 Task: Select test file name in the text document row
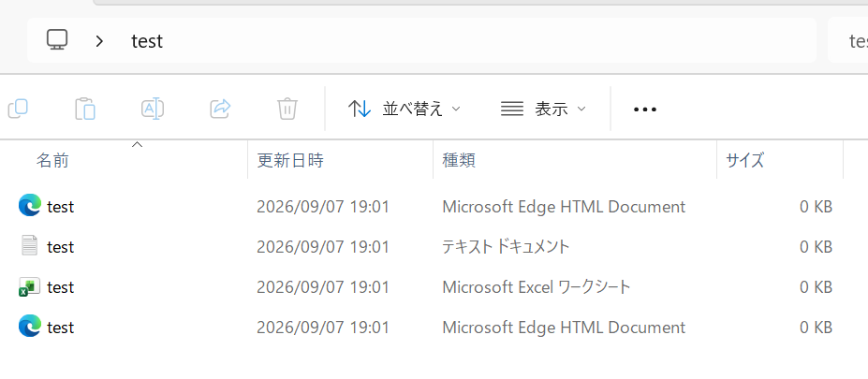tap(60, 247)
